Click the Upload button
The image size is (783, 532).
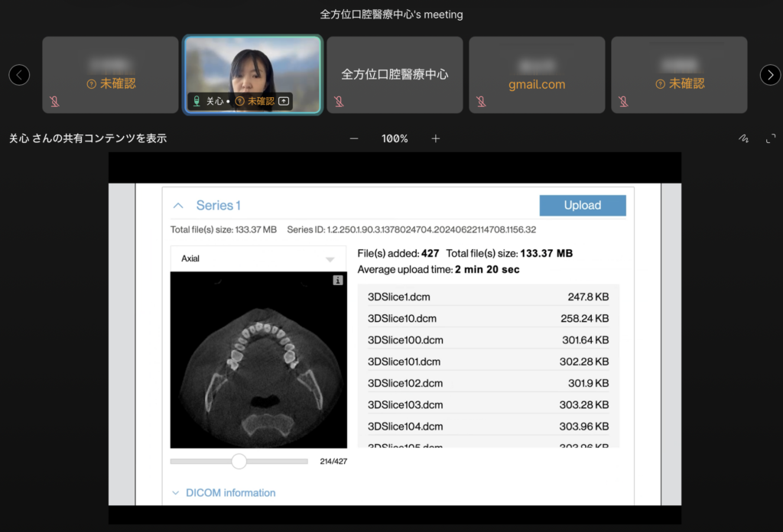tap(582, 206)
